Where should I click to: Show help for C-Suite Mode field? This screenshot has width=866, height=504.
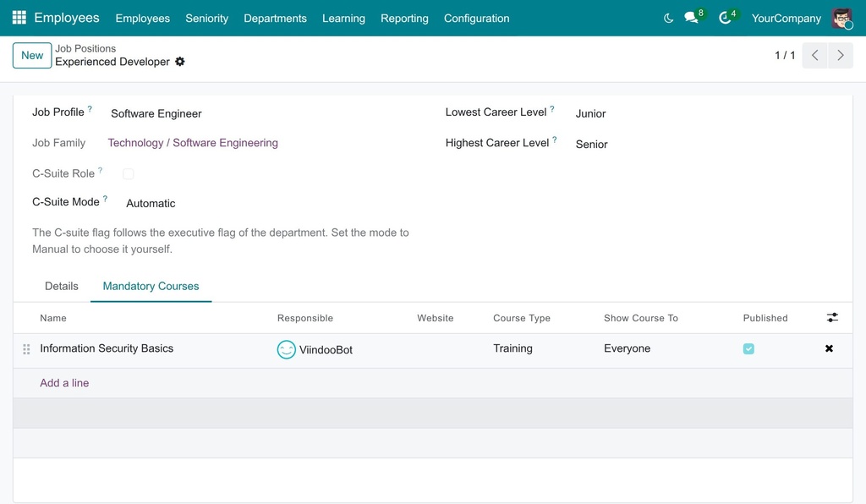105,199
